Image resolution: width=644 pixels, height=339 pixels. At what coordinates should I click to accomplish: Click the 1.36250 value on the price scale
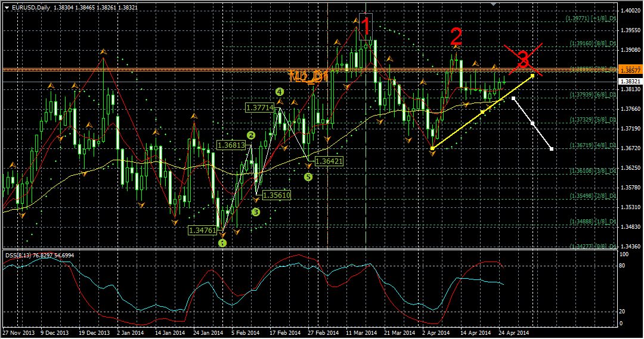pos(630,168)
